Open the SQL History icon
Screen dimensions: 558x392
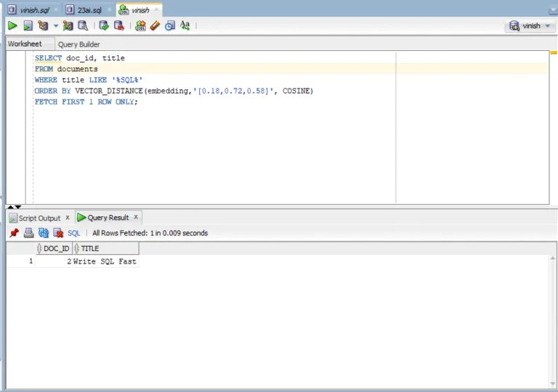(170, 25)
